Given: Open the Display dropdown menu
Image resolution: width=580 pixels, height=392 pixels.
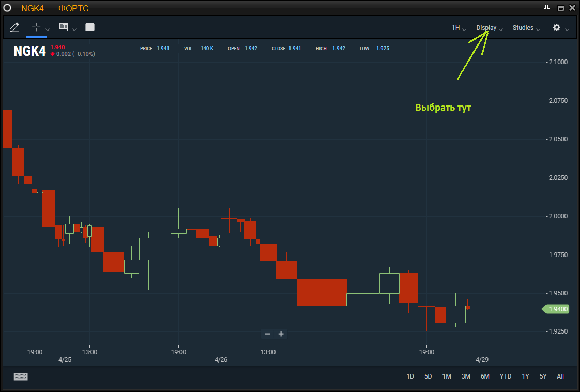Looking at the screenshot, I should (x=489, y=28).
